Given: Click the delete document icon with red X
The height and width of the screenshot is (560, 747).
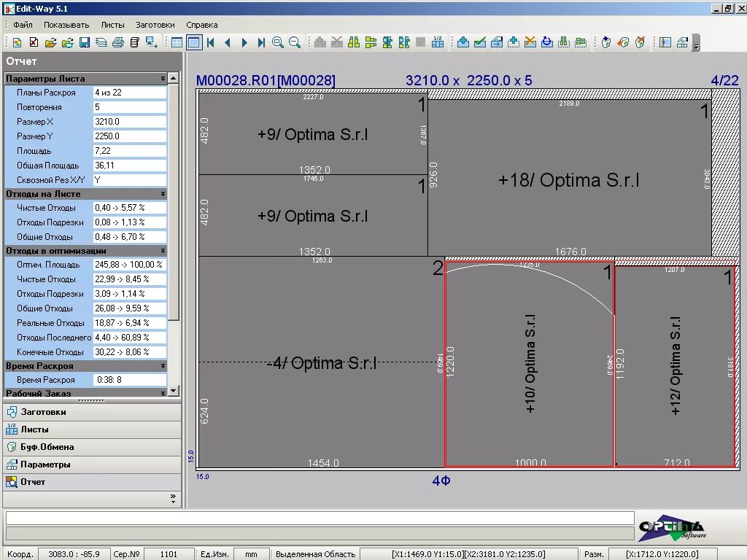Looking at the screenshot, I should point(34,42).
